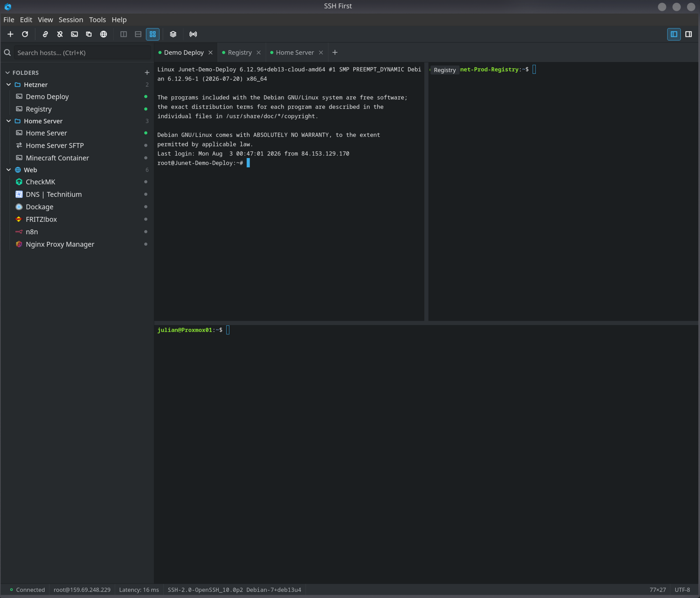700x598 pixels.
Task: Open a new terminal with the terminal icon
Action: [x=74, y=34]
